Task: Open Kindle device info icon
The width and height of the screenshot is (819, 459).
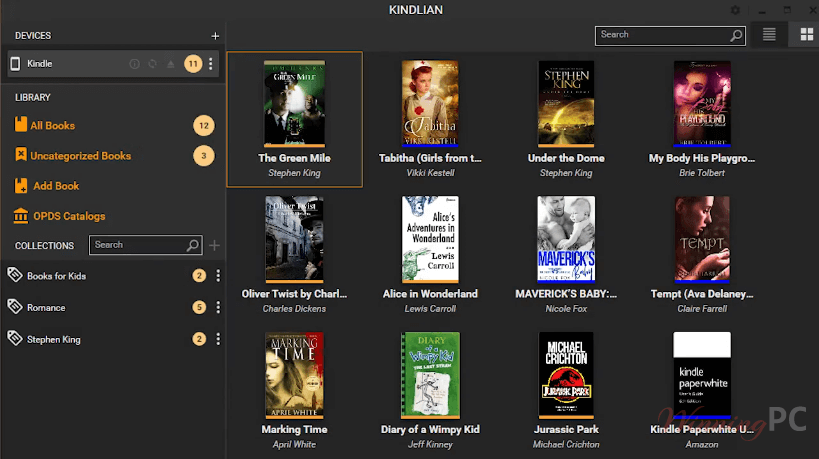Action: click(x=134, y=64)
